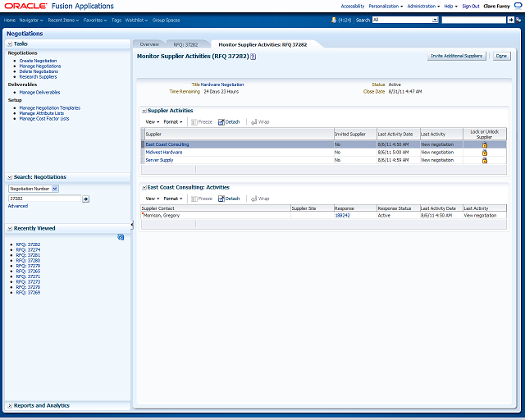Click the global search go arrow button

click(510, 20)
